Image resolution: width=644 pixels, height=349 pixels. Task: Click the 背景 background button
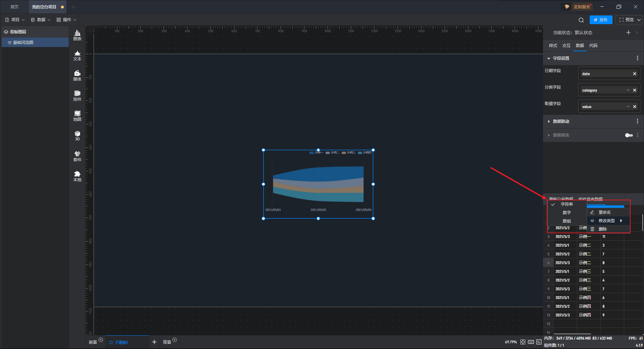167,342
